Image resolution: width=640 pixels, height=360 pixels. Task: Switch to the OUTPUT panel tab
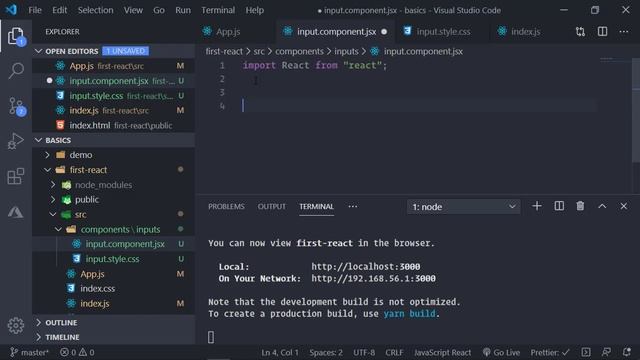click(271, 207)
